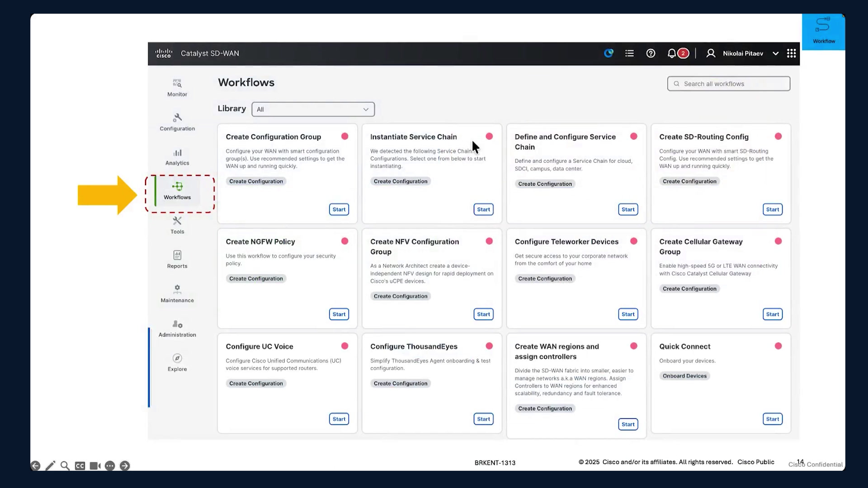
Task: Start Create WAN regions and assign controllers
Action: [628, 424]
